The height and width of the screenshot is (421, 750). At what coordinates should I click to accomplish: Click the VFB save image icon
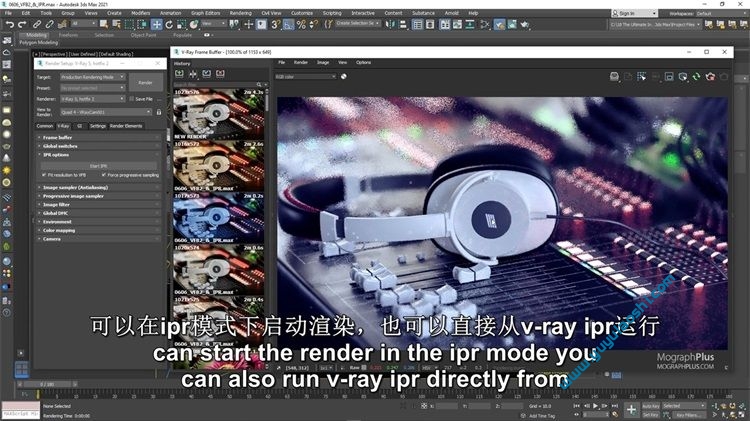(614, 77)
